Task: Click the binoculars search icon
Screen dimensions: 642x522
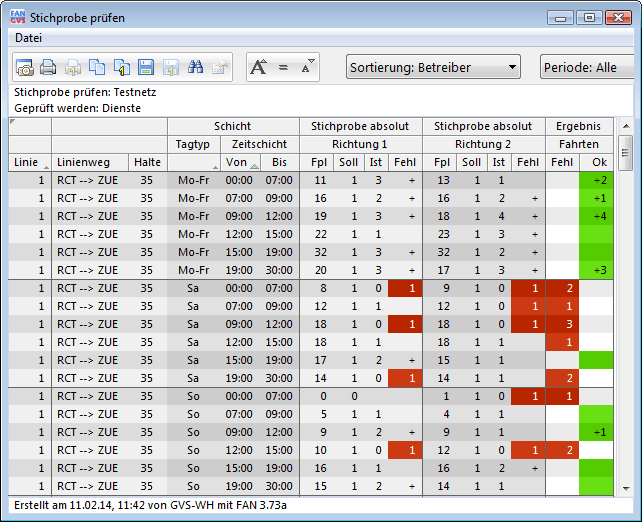Action: pos(195,67)
